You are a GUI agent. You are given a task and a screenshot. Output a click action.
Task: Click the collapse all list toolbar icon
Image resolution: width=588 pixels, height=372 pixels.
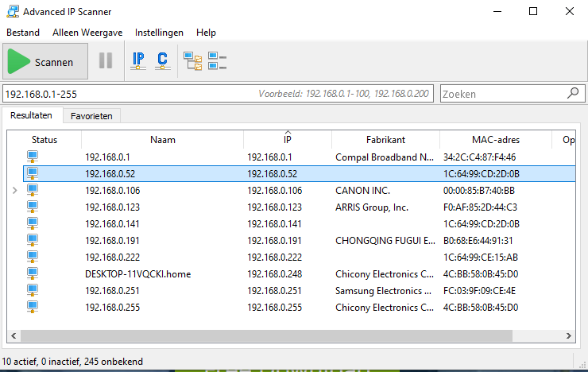(217, 61)
